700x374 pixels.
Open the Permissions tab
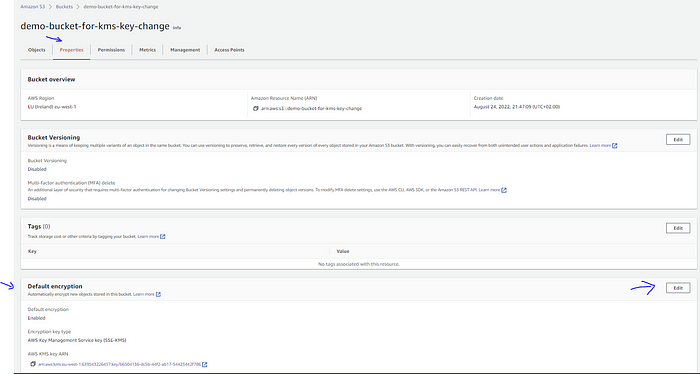coord(111,50)
